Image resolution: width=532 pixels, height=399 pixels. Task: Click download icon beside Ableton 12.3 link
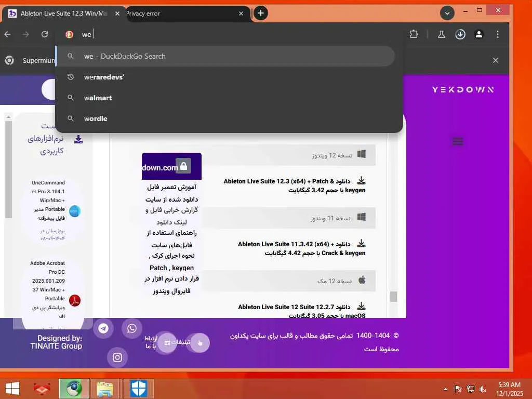point(362,180)
